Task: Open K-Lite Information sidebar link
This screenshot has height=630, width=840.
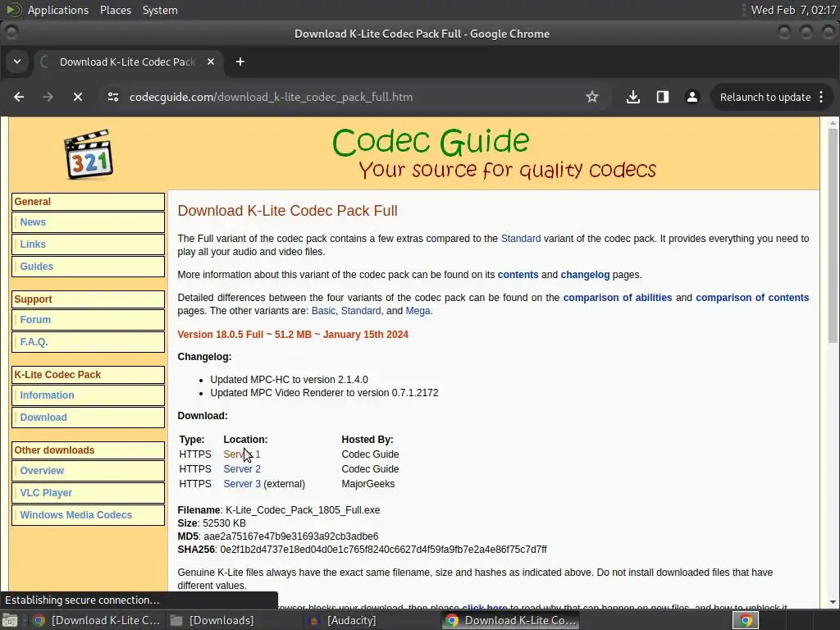Action: point(47,395)
